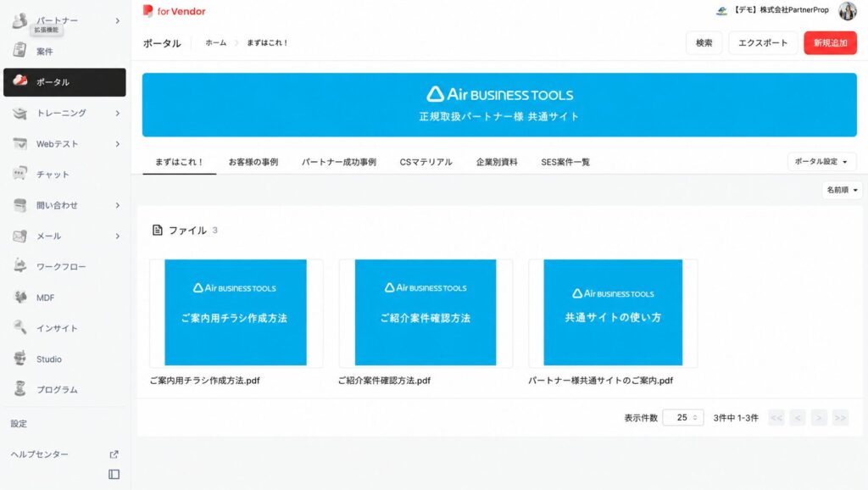Click the MDF money icon

click(x=20, y=298)
